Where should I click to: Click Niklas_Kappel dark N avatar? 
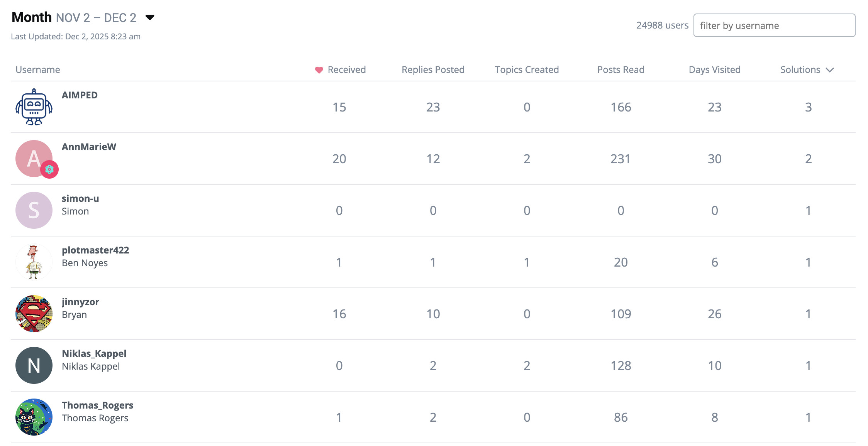34,365
